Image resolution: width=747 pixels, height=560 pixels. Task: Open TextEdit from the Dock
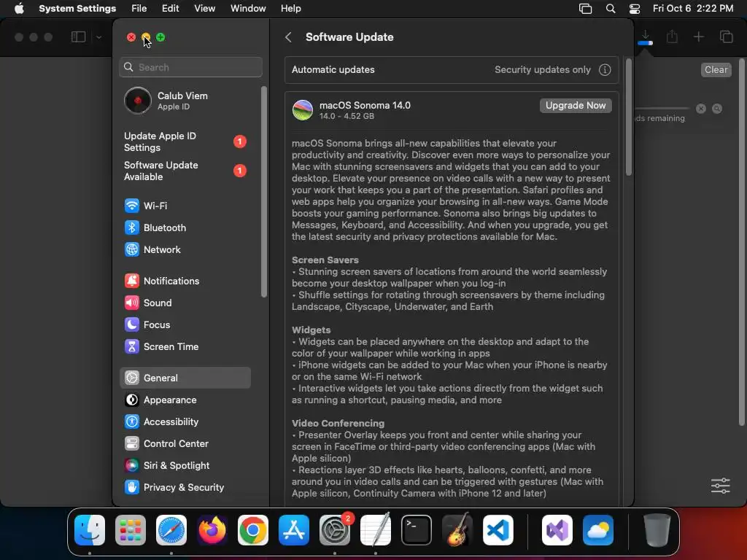376,530
